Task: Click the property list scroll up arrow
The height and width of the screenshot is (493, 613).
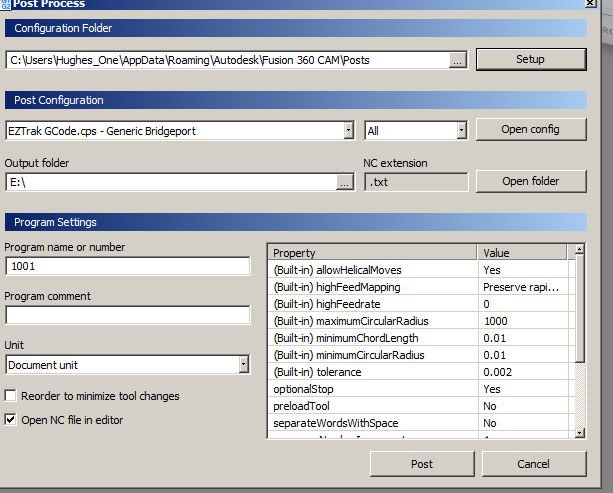Action: click(x=580, y=249)
